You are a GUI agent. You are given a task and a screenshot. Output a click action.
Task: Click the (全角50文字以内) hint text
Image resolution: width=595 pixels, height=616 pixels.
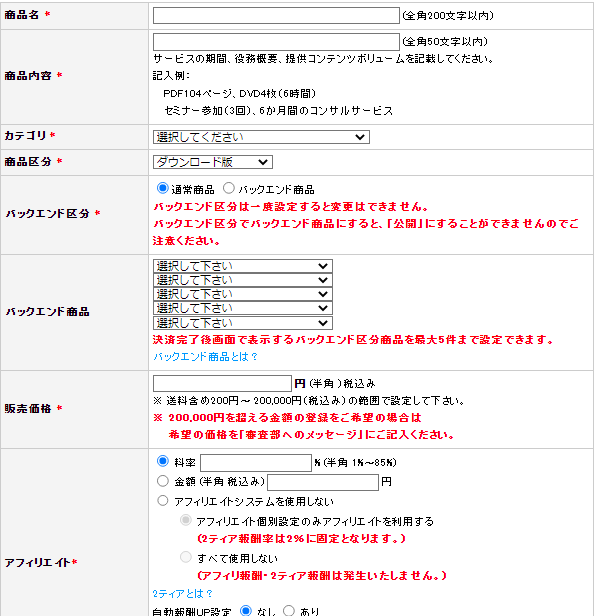click(445, 42)
